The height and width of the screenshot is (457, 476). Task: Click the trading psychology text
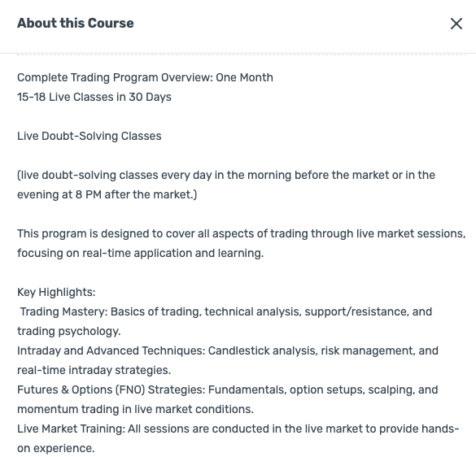[69, 331]
